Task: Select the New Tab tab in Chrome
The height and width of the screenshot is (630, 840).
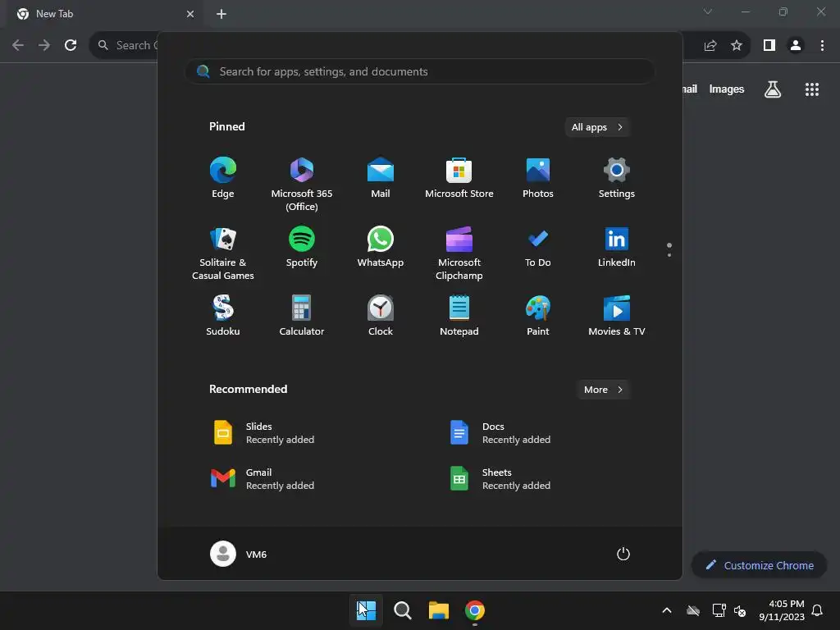Action: pos(105,14)
